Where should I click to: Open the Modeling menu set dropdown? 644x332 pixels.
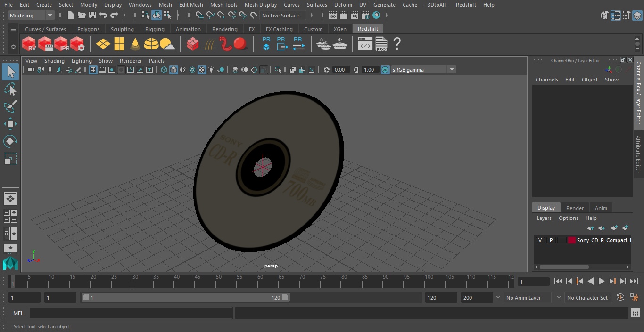point(32,16)
